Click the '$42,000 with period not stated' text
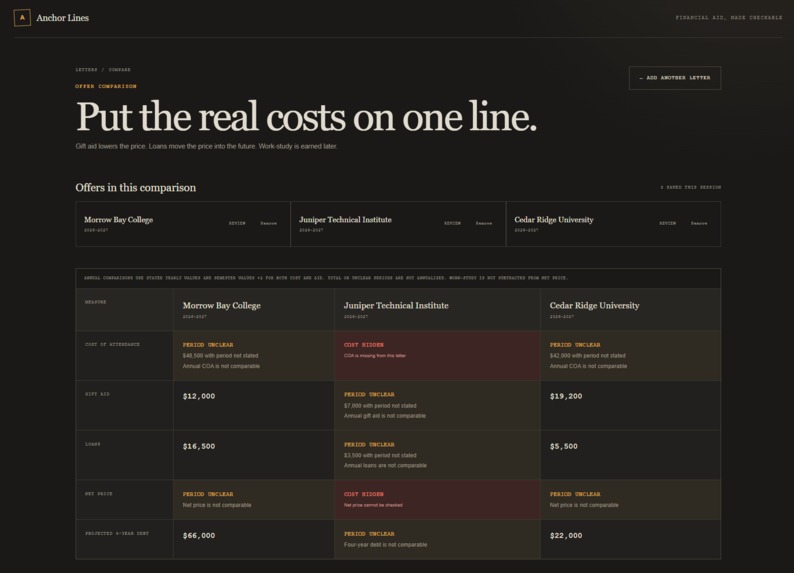 point(587,356)
